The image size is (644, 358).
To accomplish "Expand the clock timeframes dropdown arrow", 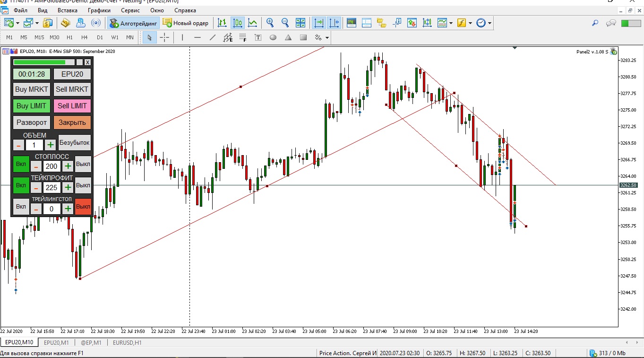I will 489,23.
